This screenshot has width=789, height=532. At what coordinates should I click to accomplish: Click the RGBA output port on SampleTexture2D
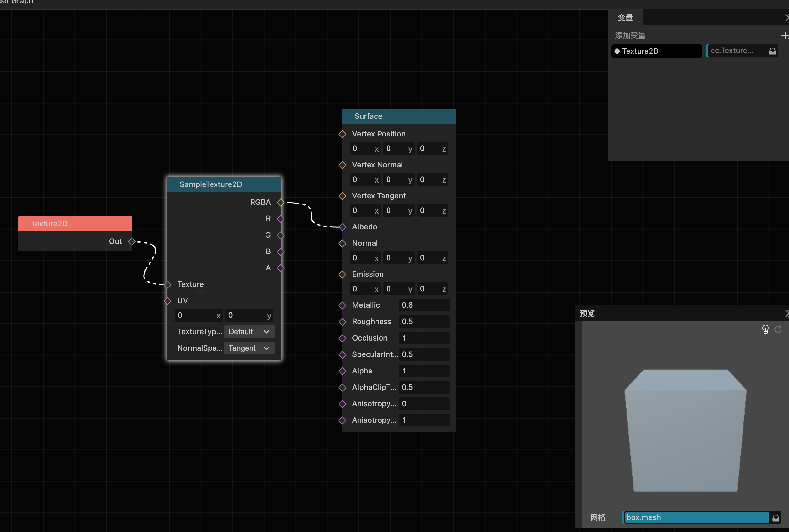[280, 203]
